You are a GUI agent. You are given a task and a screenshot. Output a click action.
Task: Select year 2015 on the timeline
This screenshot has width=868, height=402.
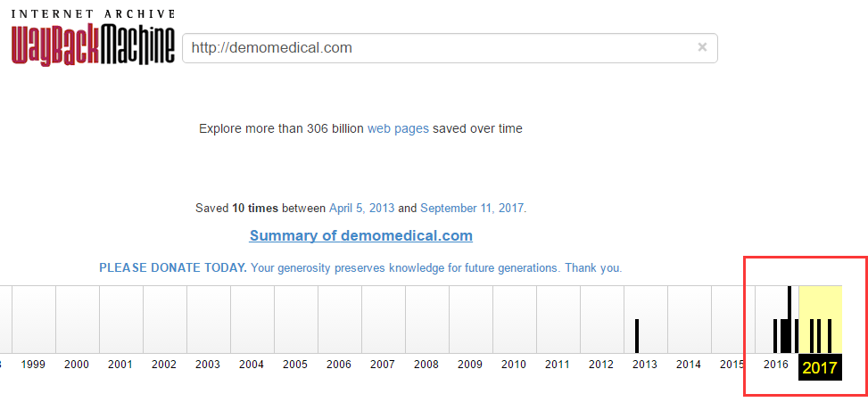[x=732, y=365]
